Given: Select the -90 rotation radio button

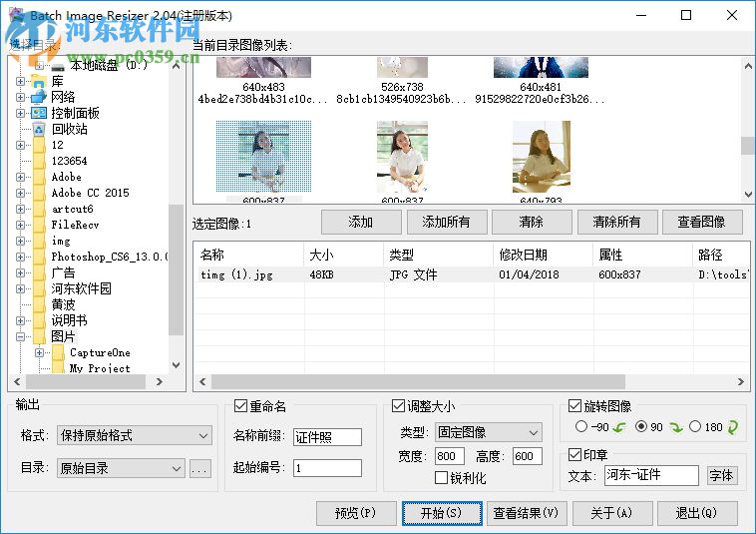Looking at the screenshot, I should coord(581,426).
